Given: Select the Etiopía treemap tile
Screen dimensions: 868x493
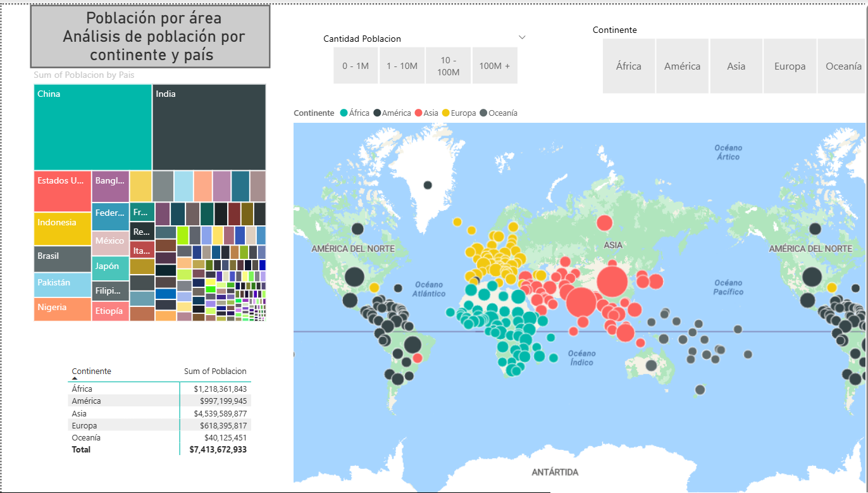Looking at the screenshot, I should 111,311.
